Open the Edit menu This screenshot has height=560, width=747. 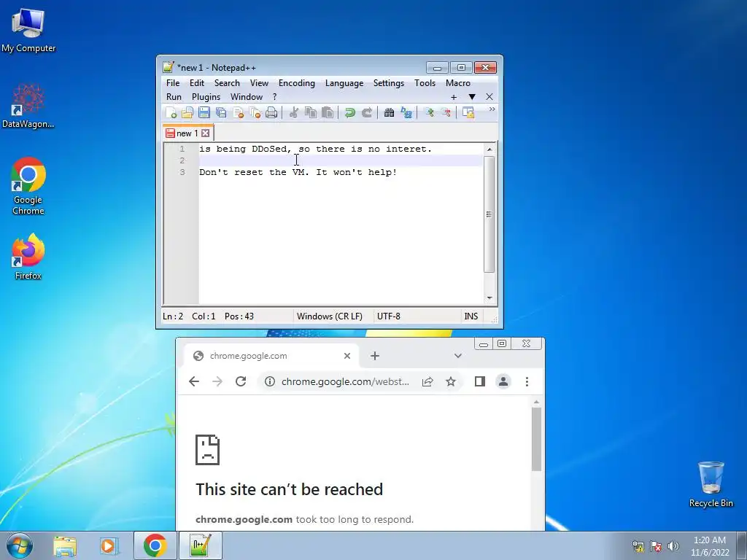coord(197,83)
